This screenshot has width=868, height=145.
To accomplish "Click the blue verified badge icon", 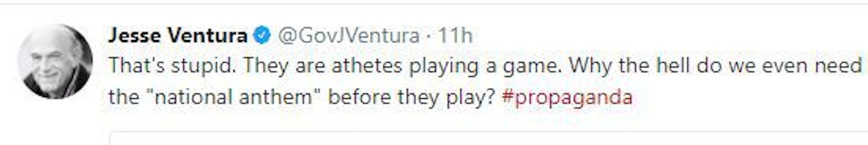I will click(x=262, y=36).
